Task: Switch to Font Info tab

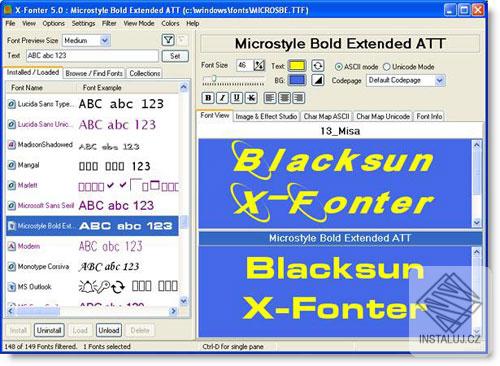Action: click(429, 116)
